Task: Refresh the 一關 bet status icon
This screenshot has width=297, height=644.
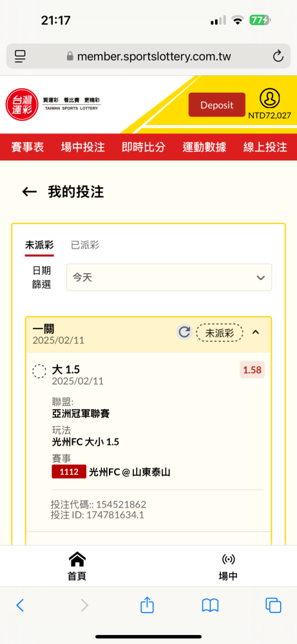Action: click(184, 332)
